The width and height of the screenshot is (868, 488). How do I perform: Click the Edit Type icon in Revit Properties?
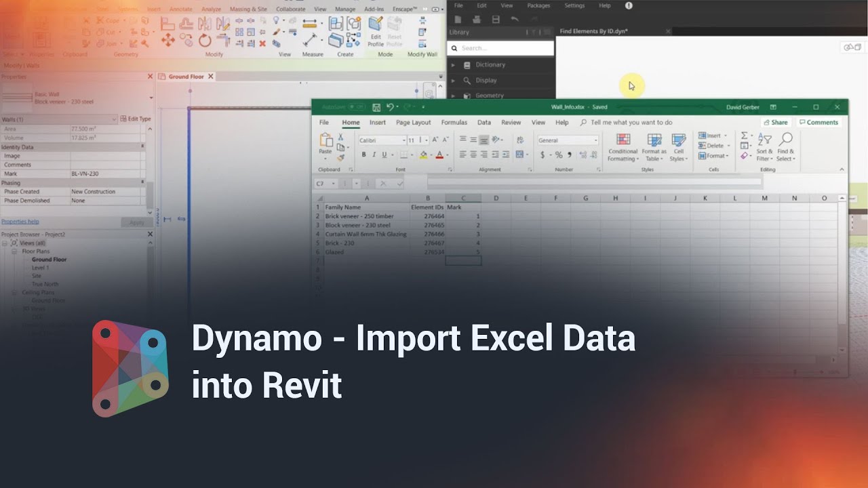click(123, 119)
